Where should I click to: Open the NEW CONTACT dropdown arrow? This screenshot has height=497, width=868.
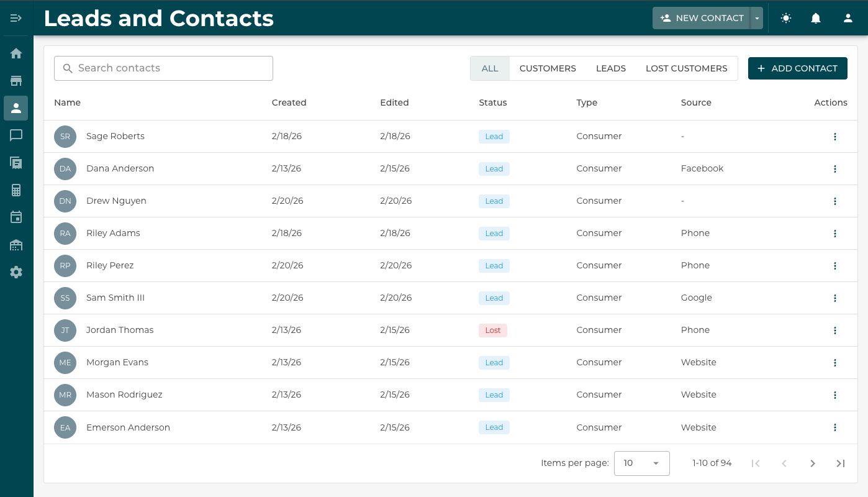click(757, 18)
